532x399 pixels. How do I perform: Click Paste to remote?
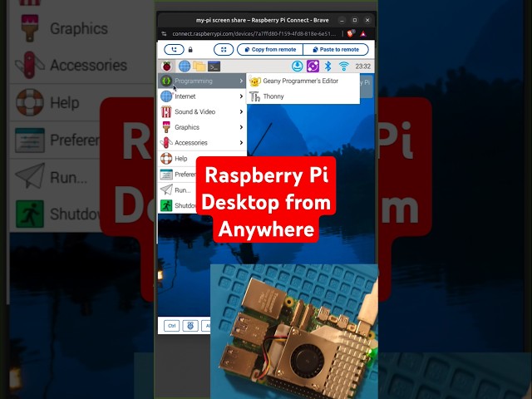click(x=336, y=50)
